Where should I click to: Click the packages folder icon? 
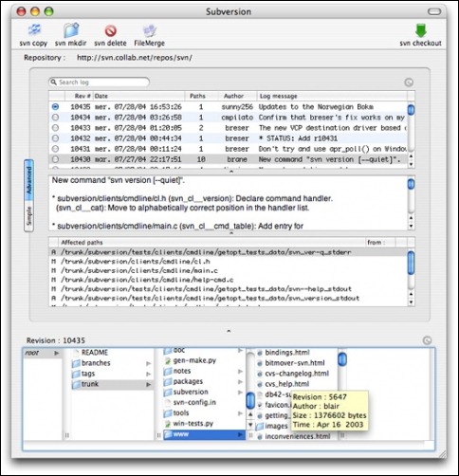[x=168, y=381]
